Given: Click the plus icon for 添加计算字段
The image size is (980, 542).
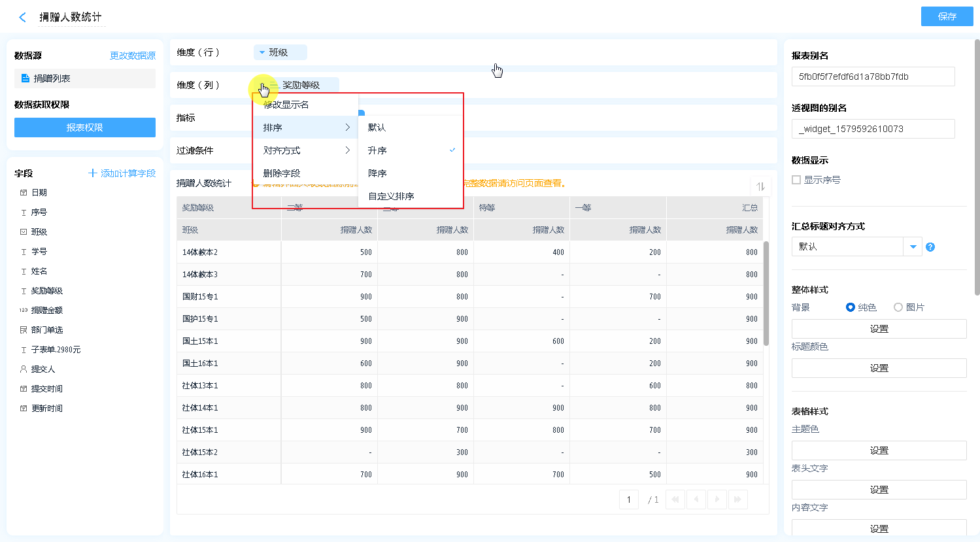Looking at the screenshot, I should (x=92, y=173).
